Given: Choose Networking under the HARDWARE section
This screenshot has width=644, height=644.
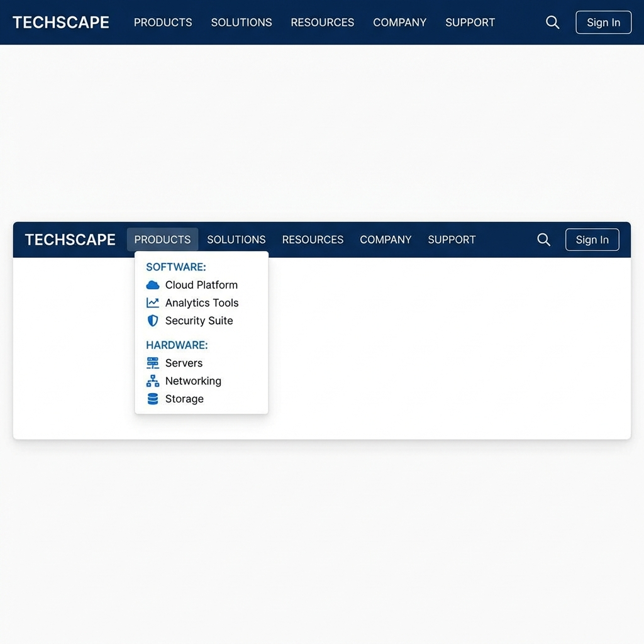Looking at the screenshot, I should (x=193, y=381).
